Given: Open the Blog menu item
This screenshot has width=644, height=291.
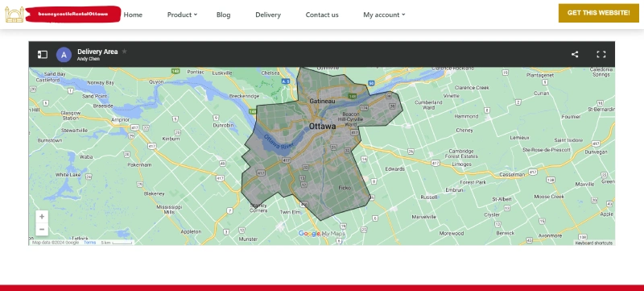Looking at the screenshot, I should pos(224,15).
